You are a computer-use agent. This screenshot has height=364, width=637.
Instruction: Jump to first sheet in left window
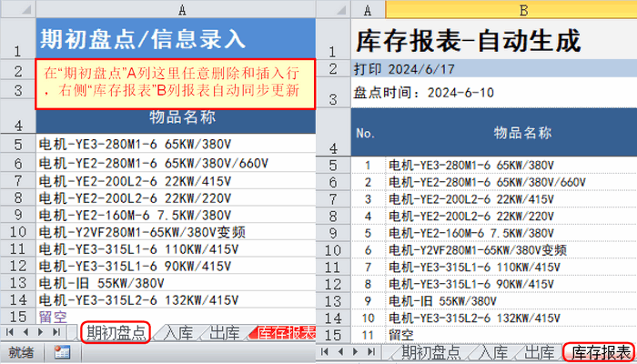click(x=10, y=332)
